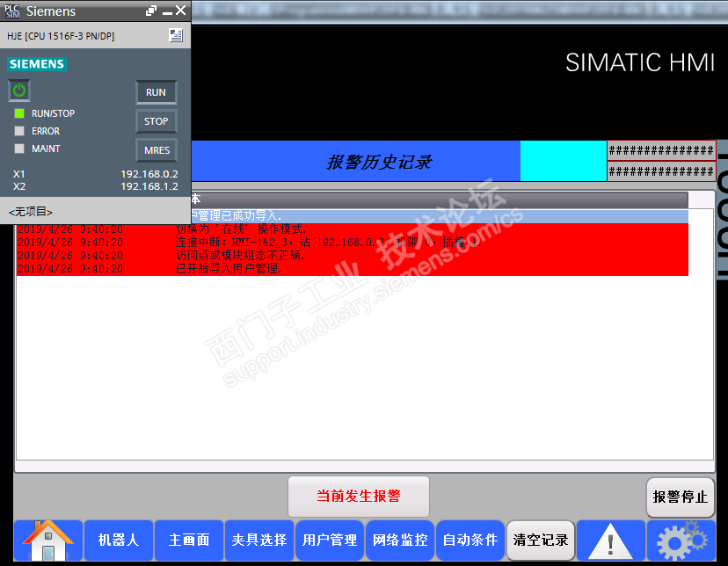Click the alarm table column header bar
Image resolution: width=728 pixels, height=566 pixels.
(x=440, y=200)
